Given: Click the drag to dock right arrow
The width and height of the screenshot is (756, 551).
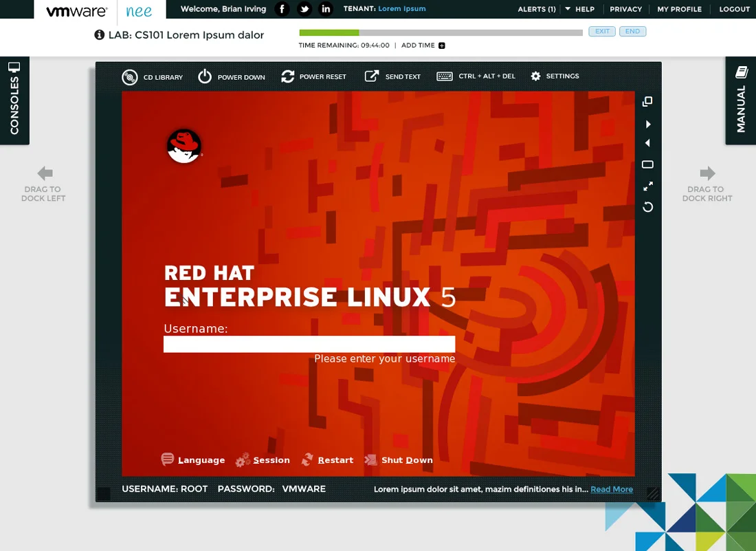Looking at the screenshot, I should 708,173.
